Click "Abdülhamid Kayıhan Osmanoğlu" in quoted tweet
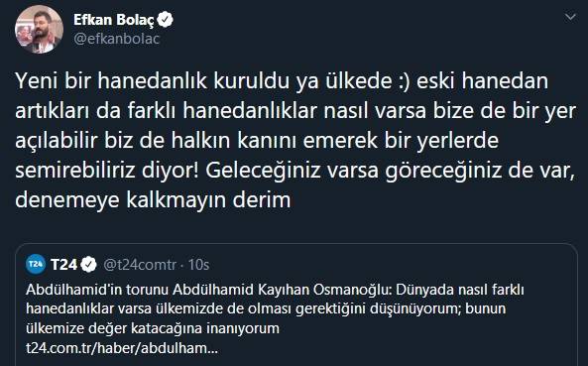Viewport: 588px width, 366px height. [282, 290]
